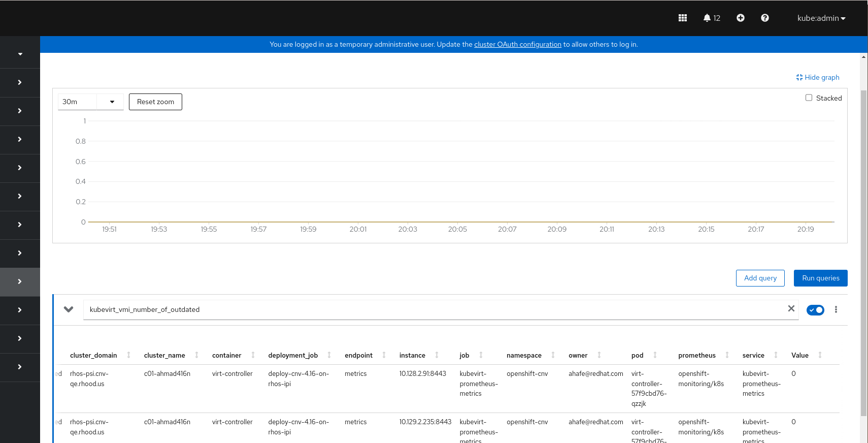
Task: Open notifications bell showing 12 alerts
Action: coord(712,18)
